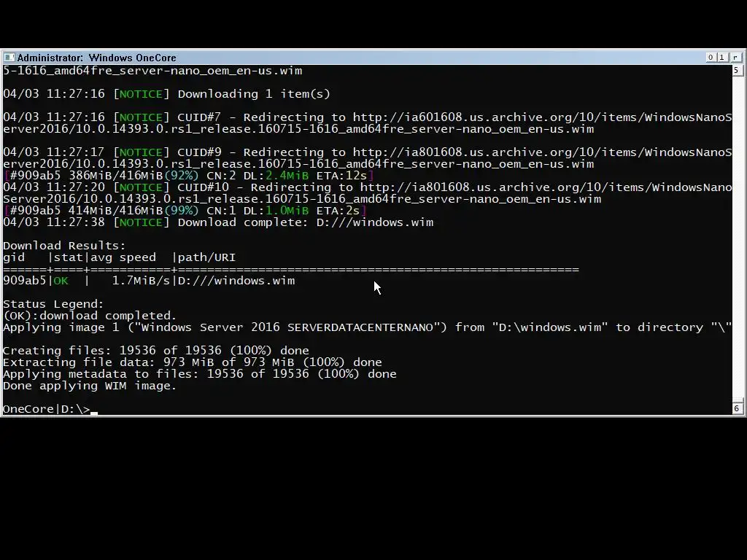Click the '(OK):download completed.' legend line
This screenshot has height=560, width=747.
click(x=90, y=316)
